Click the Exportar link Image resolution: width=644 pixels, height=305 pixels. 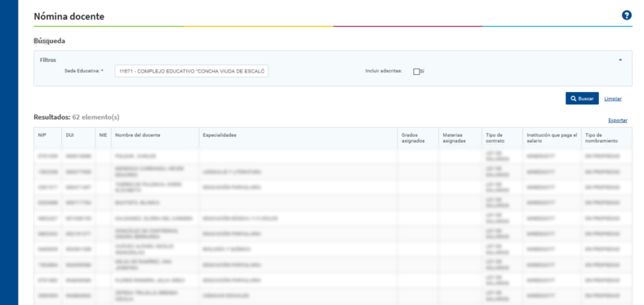coord(618,120)
